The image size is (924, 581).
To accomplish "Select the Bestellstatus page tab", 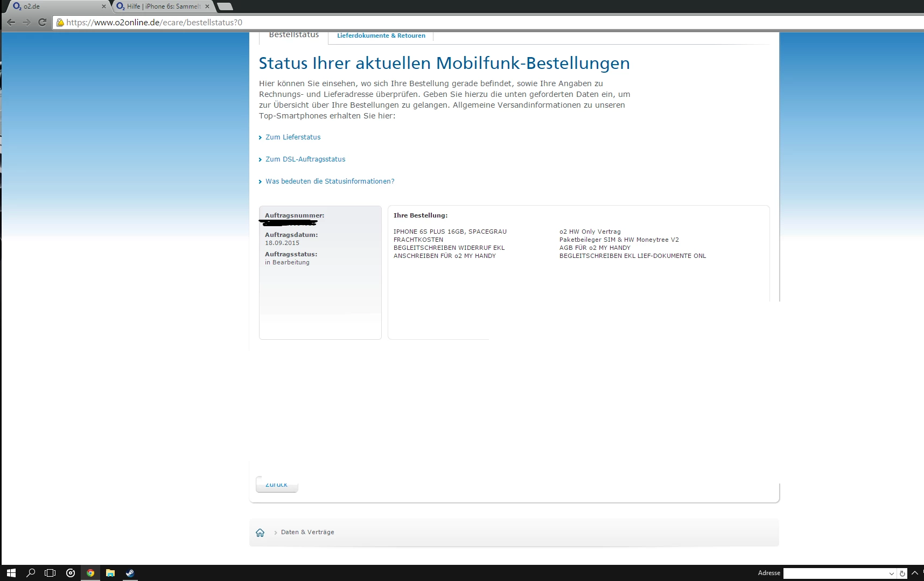I will (x=294, y=36).
